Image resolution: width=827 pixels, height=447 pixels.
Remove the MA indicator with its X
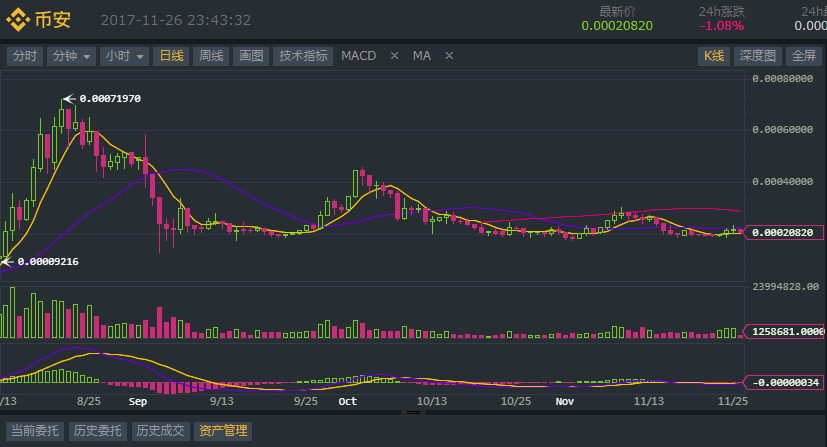point(449,56)
